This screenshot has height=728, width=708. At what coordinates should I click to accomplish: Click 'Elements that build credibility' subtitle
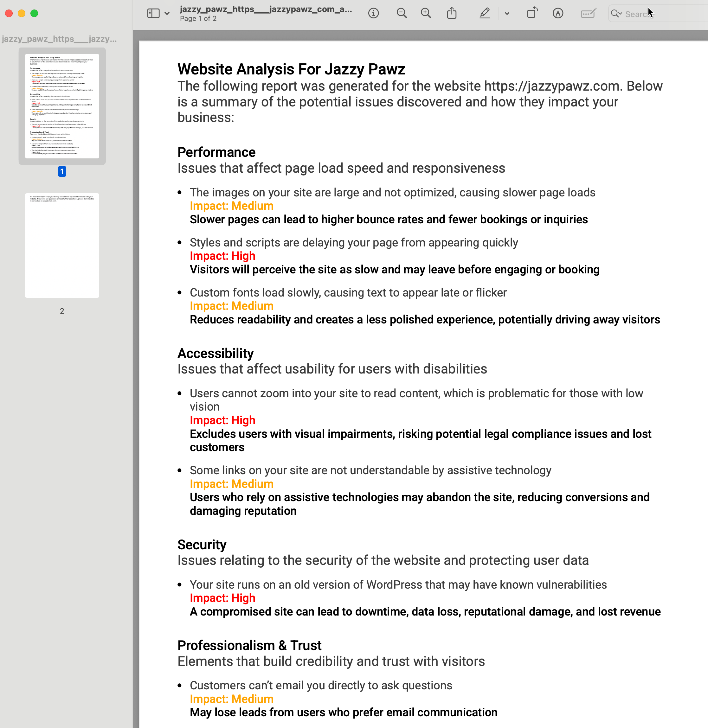(x=331, y=661)
